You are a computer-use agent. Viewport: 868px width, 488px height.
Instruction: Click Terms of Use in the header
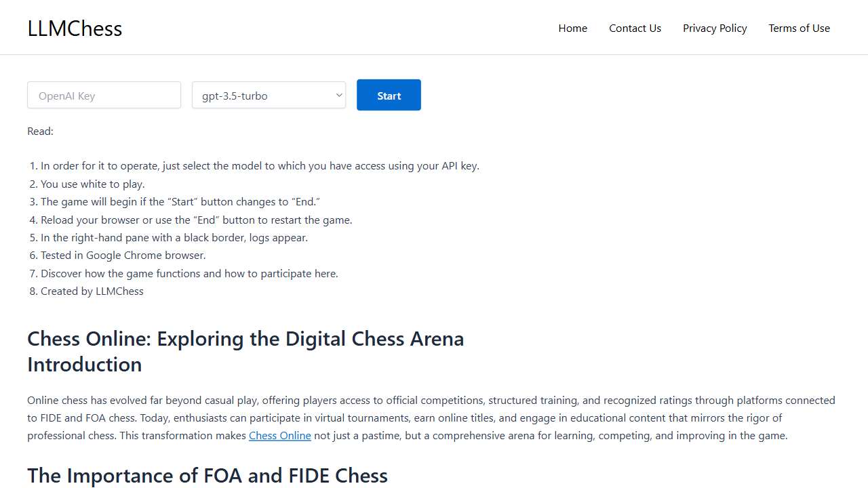(799, 28)
